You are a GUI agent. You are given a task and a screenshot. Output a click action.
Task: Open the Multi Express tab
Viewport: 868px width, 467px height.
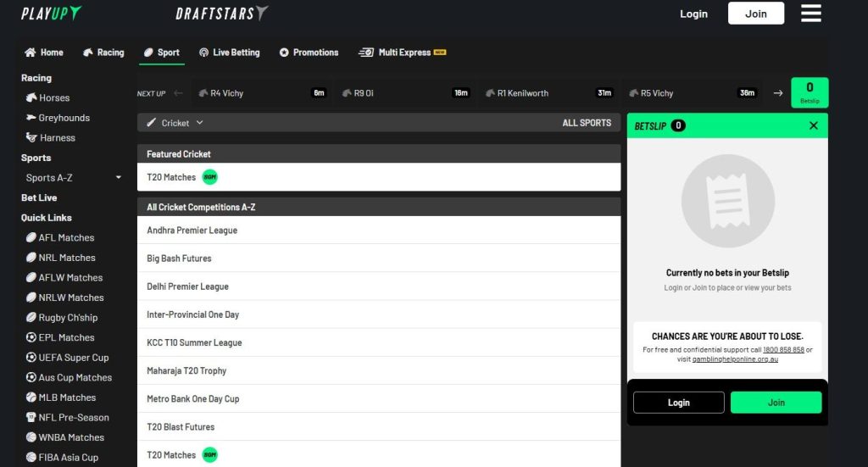point(403,53)
